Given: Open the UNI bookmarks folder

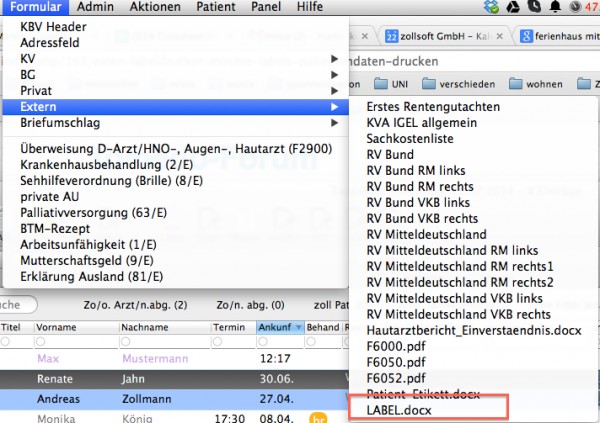Looking at the screenshot, I should coord(391,84).
